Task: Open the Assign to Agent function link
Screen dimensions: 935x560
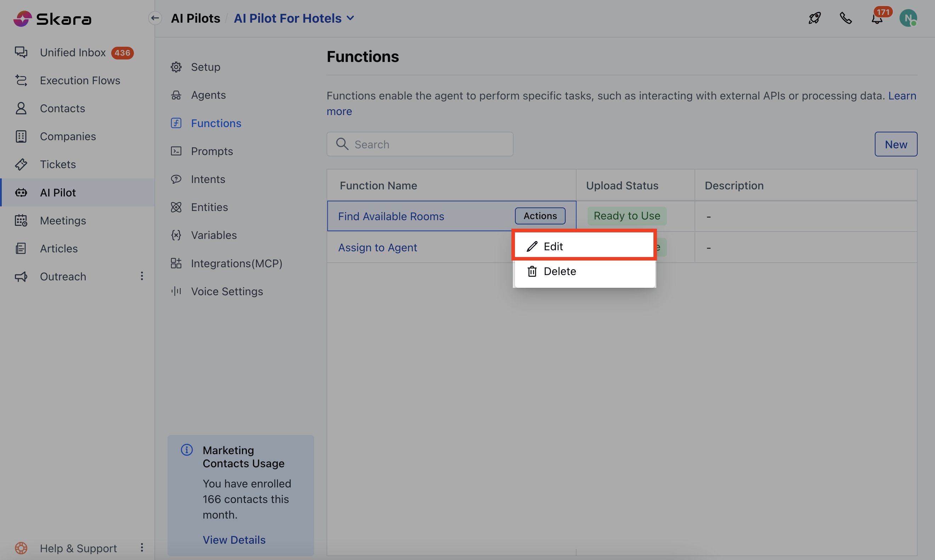Action: point(378,247)
